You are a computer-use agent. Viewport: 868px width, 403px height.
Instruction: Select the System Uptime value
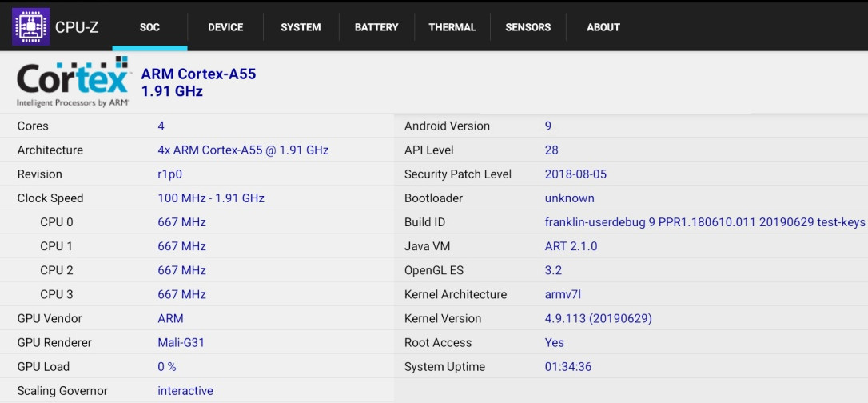[568, 367]
